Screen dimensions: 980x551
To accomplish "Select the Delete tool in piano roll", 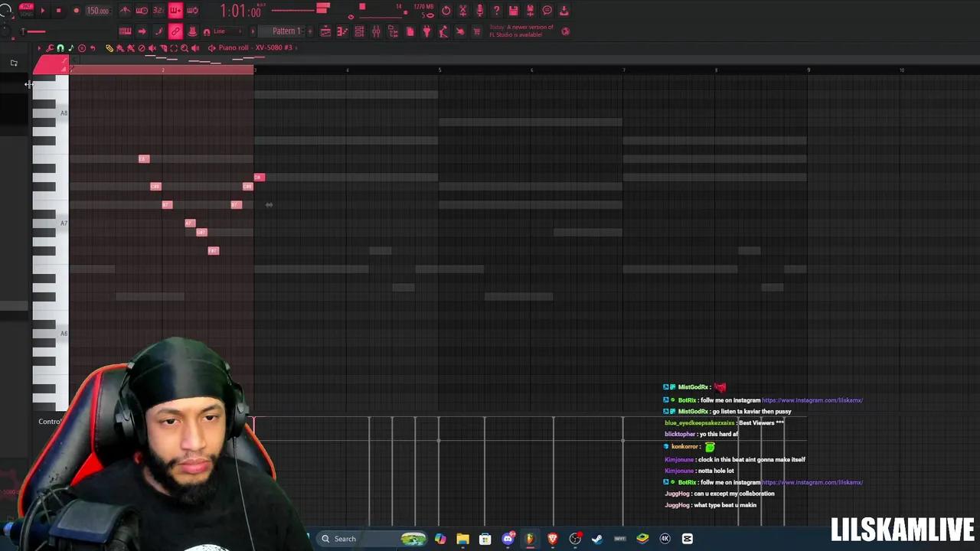I will click(142, 47).
